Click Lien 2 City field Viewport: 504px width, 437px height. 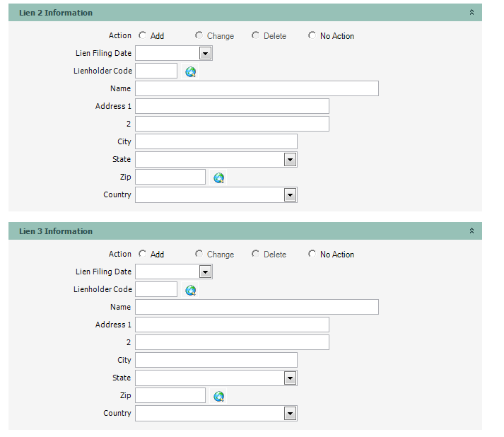pyautogui.click(x=216, y=141)
